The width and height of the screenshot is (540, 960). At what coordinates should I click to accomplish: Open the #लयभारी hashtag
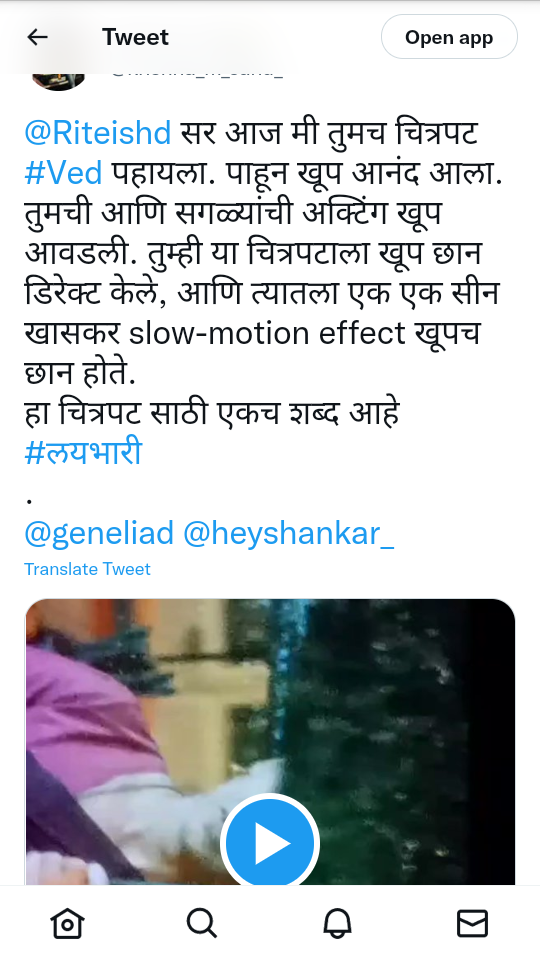(83, 453)
